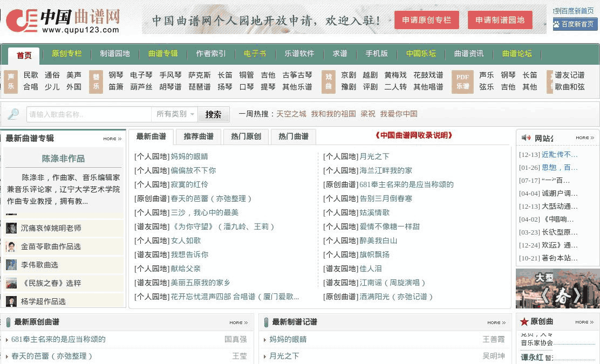The height and width of the screenshot is (364, 600).
Task: Click the PDF乐谱 category badge icon
Action: (462, 81)
